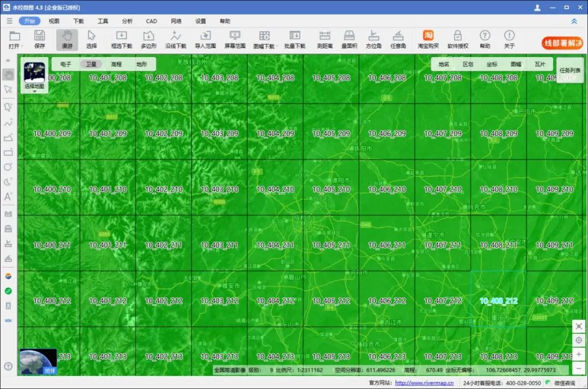This screenshot has height=389, width=588.
Task: Open the 任务列表 task list panel
Action: [x=570, y=70]
